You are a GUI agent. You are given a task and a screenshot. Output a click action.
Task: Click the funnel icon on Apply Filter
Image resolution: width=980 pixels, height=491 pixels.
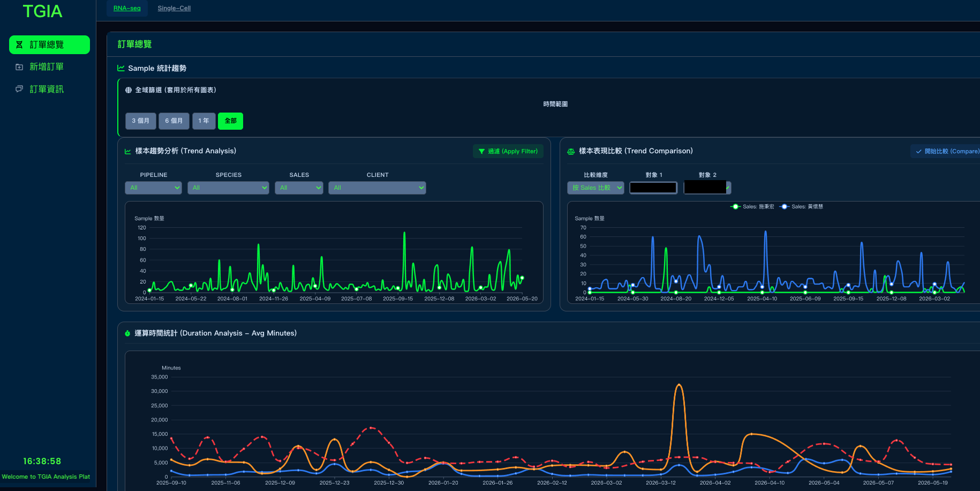click(481, 152)
